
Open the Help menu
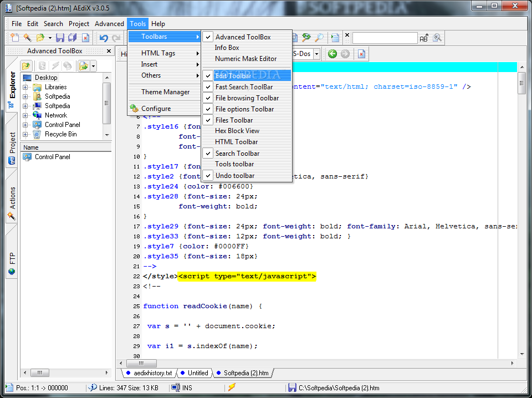coord(158,24)
